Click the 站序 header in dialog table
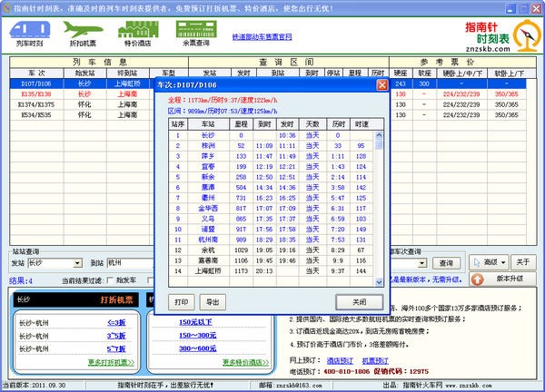545x392 pixels. click(x=178, y=124)
